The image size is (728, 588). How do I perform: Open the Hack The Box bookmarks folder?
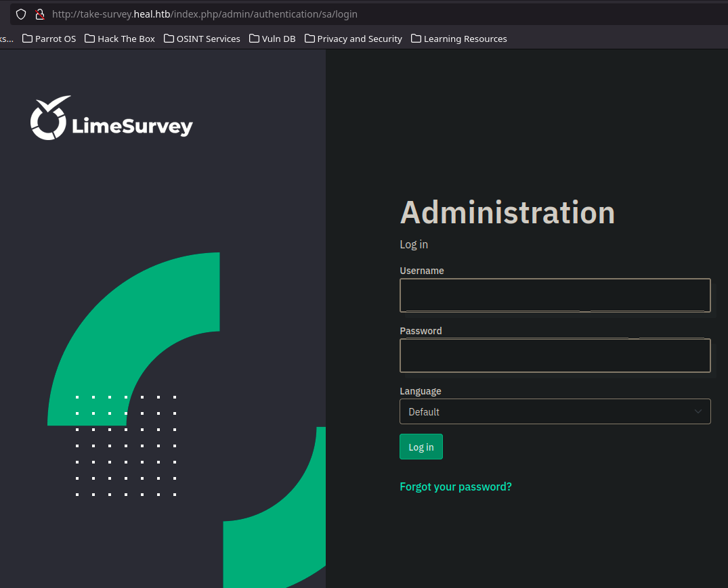click(120, 39)
